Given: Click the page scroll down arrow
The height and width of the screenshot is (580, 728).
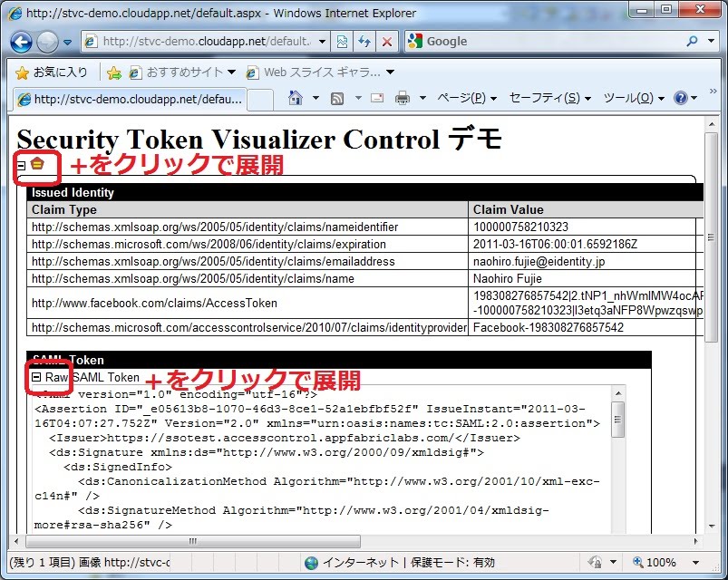Looking at the screenshot, I should [x=712, y=526].
